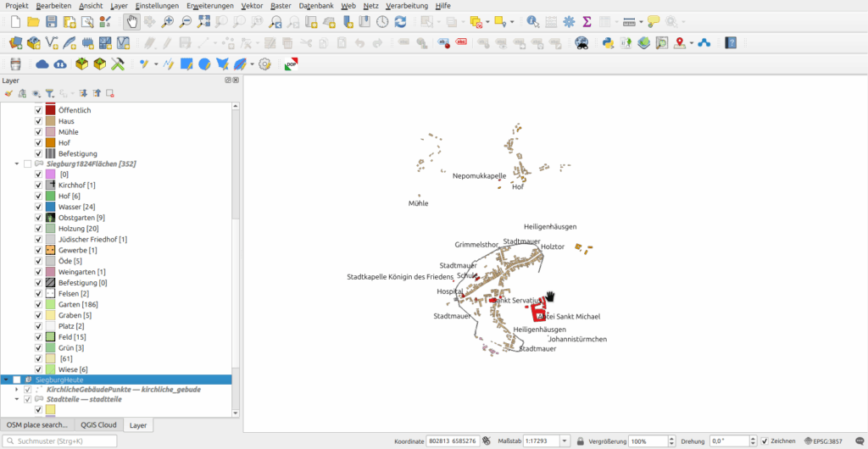Click the Haus legend color swatch
This screenshot has width=868, height=449.
[50, 121]
